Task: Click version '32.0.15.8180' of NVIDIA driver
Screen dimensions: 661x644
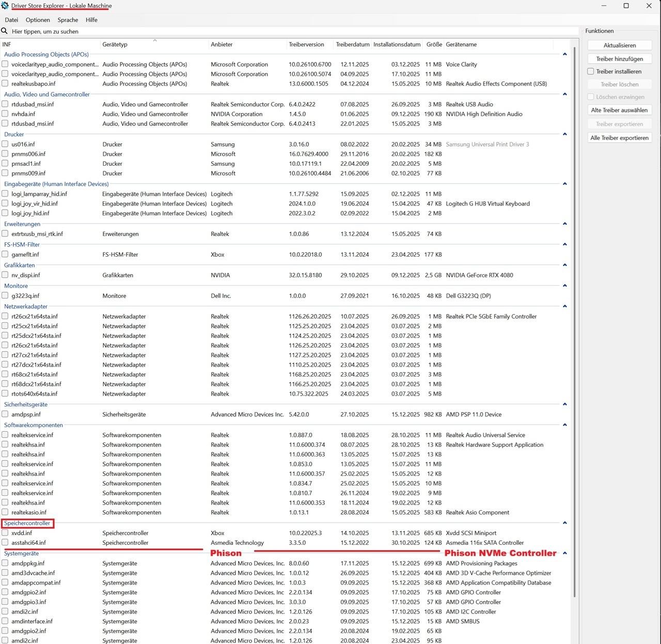Action: pyautogui.click(x=305, y=275)
